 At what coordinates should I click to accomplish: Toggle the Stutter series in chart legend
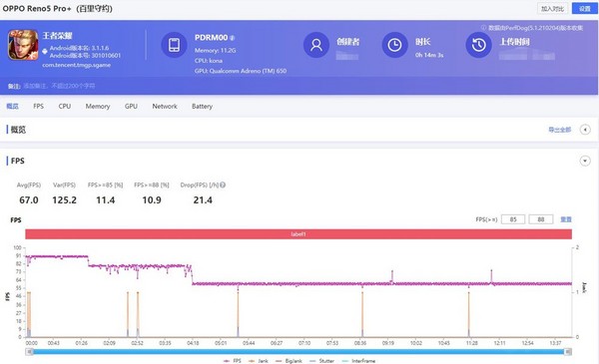pyautogui.click(x=322, y=361)
